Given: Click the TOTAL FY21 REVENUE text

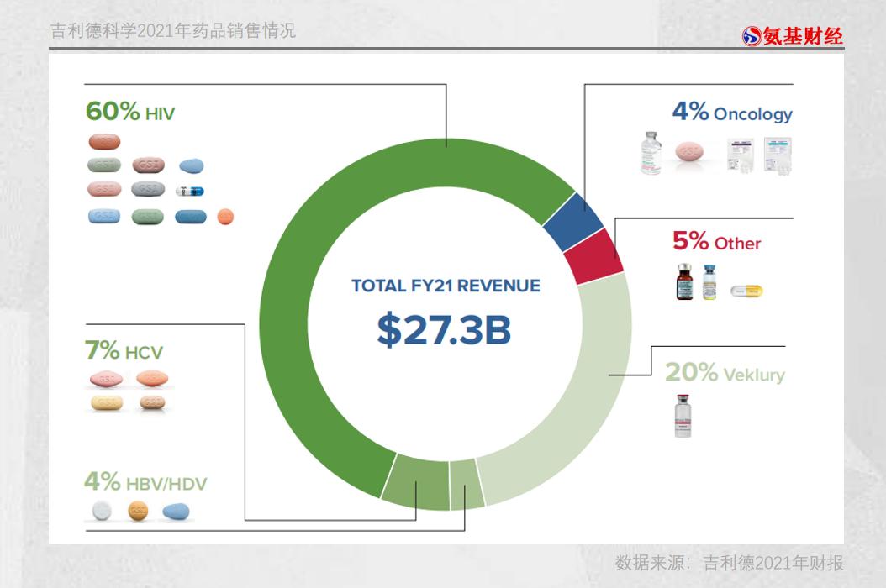Looking at the screenshot, I should 446,286.
